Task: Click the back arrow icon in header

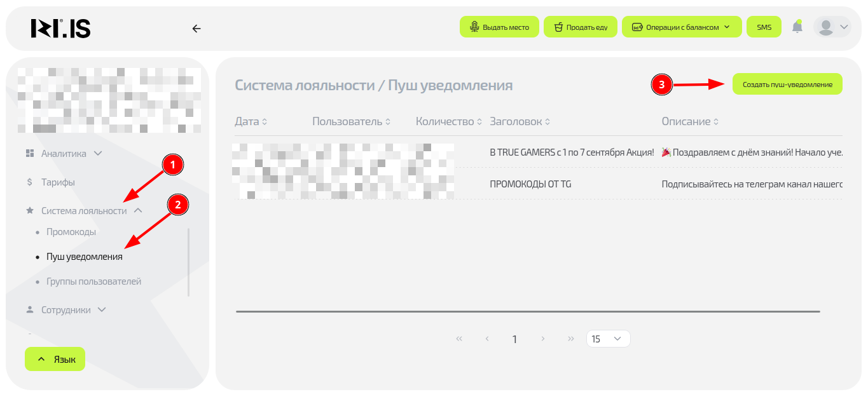Action: [x=196, y=28]
